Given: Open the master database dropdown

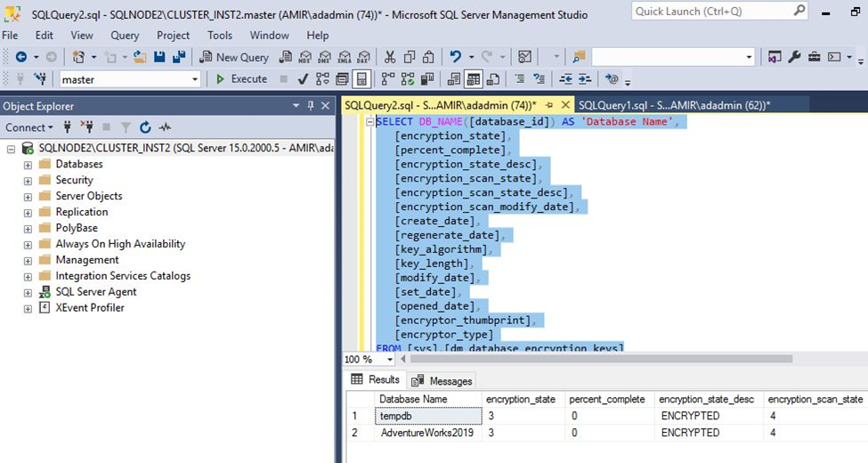Looking at the screenshot, I should (195, 79).
